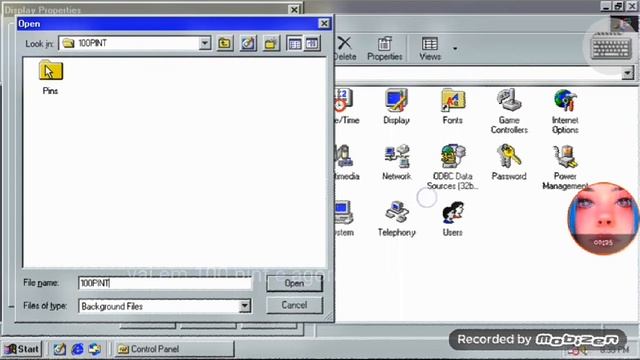
Task: Create New Folder icon in Open dialog
Action: point(271,43)
